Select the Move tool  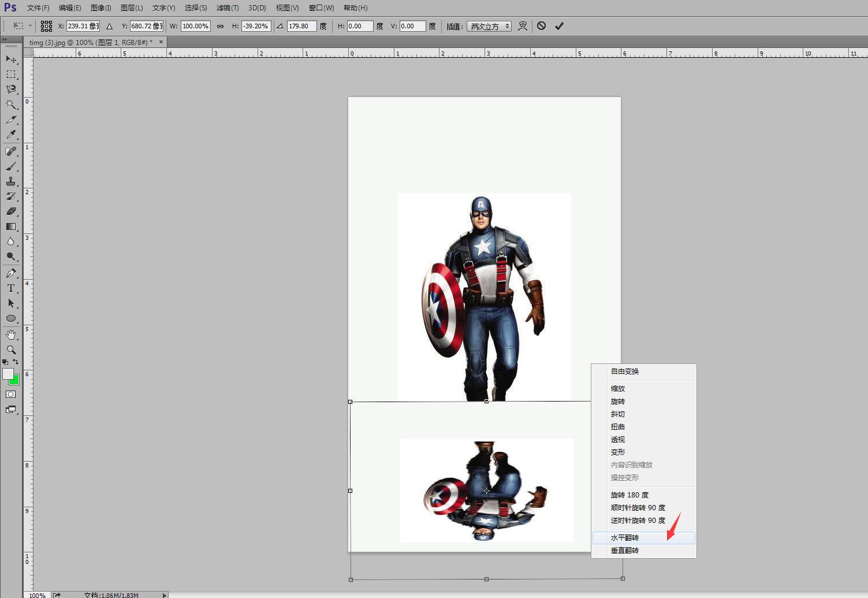coord(11,59)
